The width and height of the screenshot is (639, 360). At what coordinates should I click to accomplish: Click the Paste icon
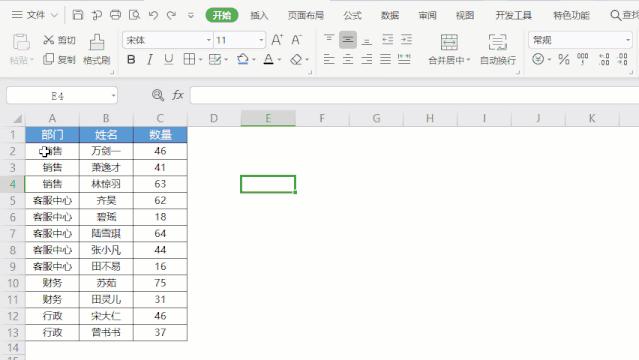coord(21,42)
